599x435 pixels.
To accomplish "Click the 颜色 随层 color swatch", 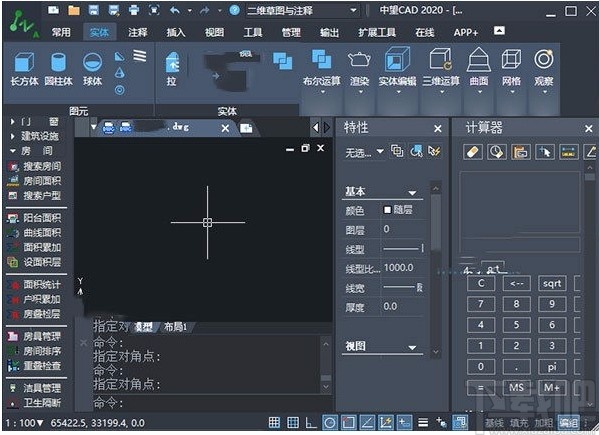I will click(387, 210).
